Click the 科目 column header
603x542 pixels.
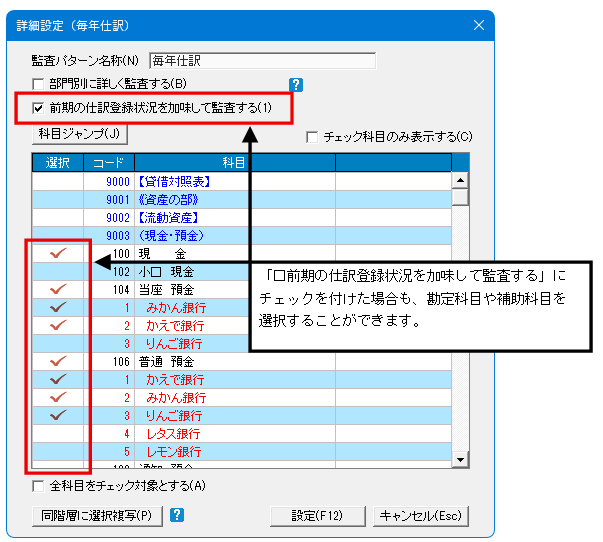234,162
